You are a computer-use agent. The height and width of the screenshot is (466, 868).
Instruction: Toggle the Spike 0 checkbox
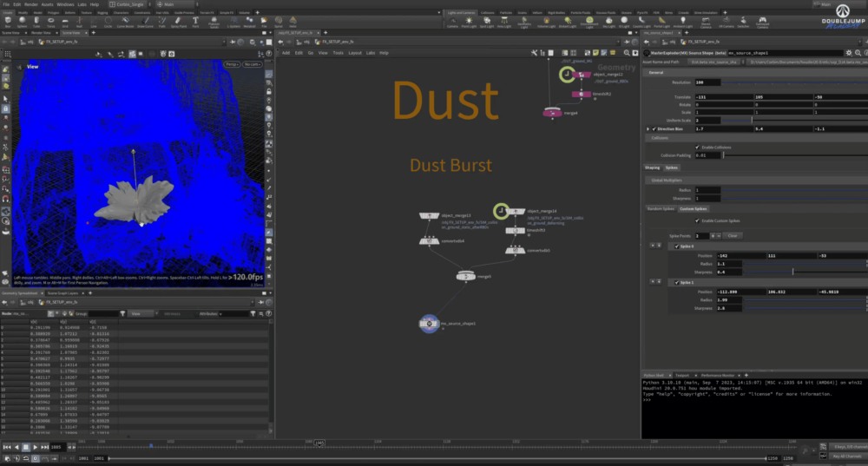pos(676,246)
